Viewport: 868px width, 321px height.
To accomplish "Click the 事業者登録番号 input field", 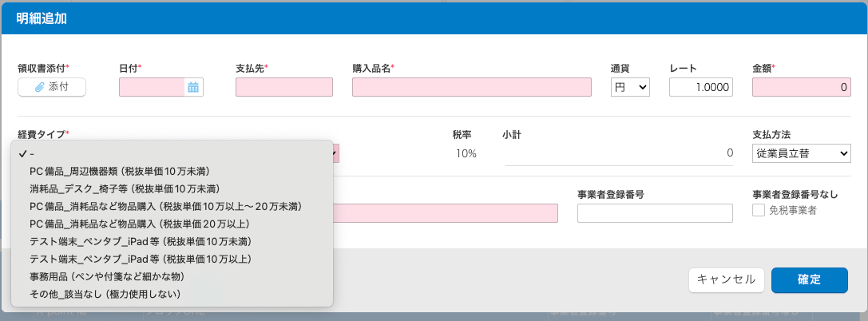I will (655, 212).
